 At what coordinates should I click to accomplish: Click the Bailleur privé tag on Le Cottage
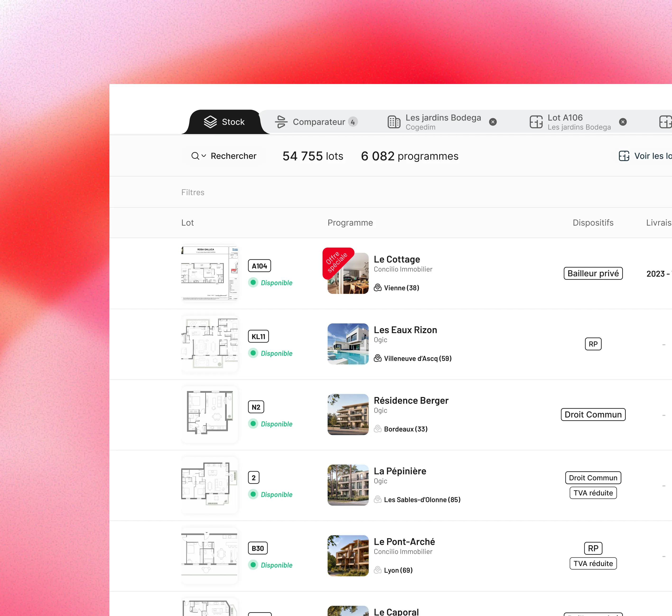coord(593,273)
